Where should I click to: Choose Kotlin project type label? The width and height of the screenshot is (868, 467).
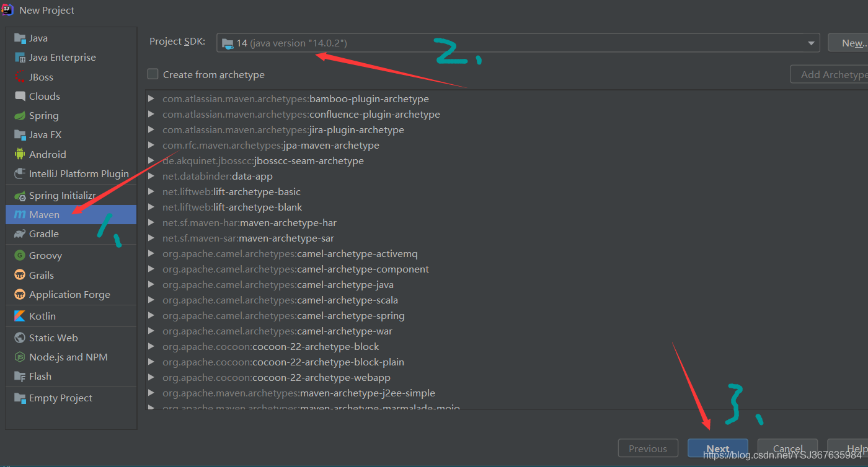point(42,316)
